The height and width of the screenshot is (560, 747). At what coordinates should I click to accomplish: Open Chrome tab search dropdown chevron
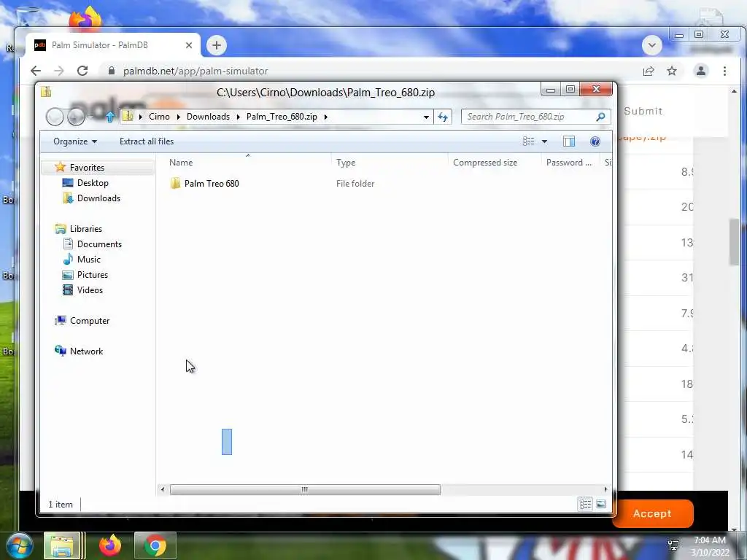651,45
